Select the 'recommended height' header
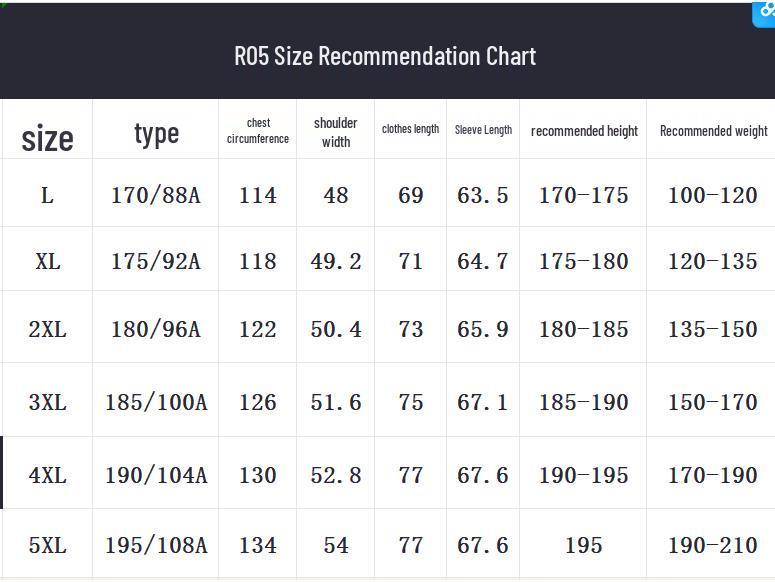Viewport: 775px width, 582px height. pyautogui.click(x=584, y=131)
